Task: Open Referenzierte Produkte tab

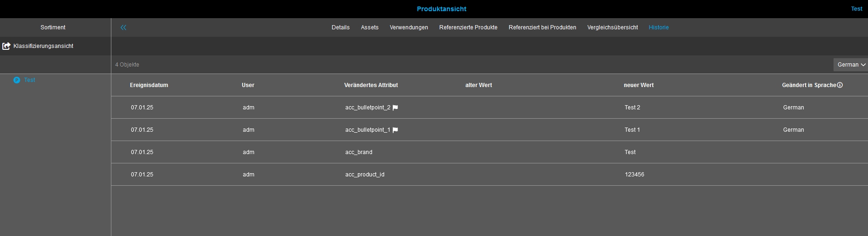Action: [x=468, y=27]
